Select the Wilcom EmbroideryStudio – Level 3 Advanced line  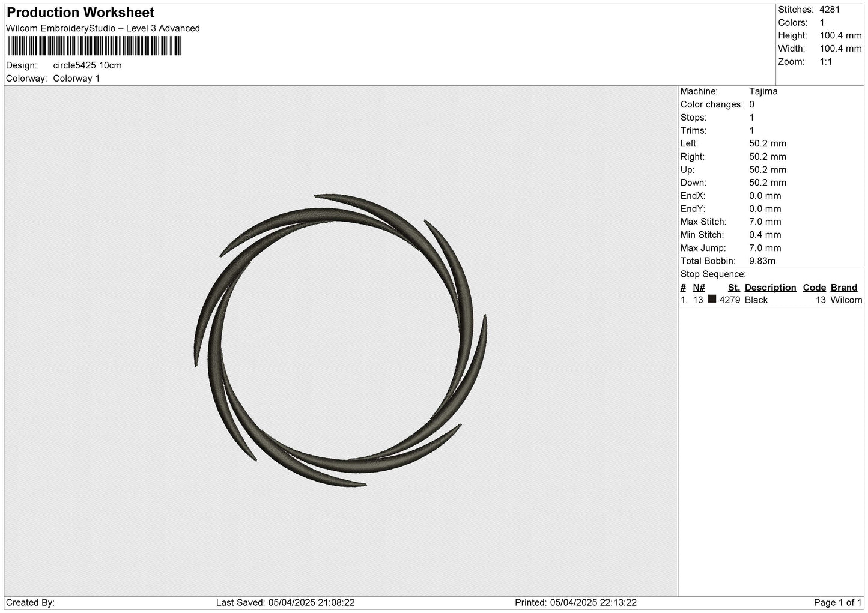[x=103, y=28]
